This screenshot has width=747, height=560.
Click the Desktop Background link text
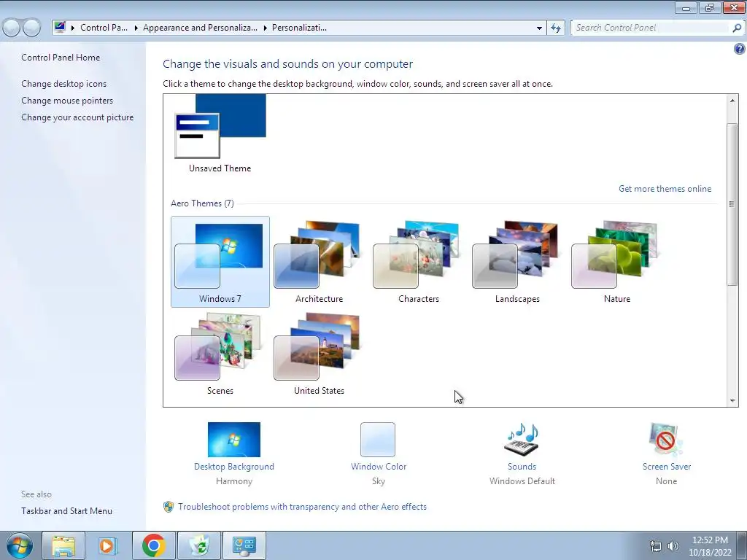(234, 467)
